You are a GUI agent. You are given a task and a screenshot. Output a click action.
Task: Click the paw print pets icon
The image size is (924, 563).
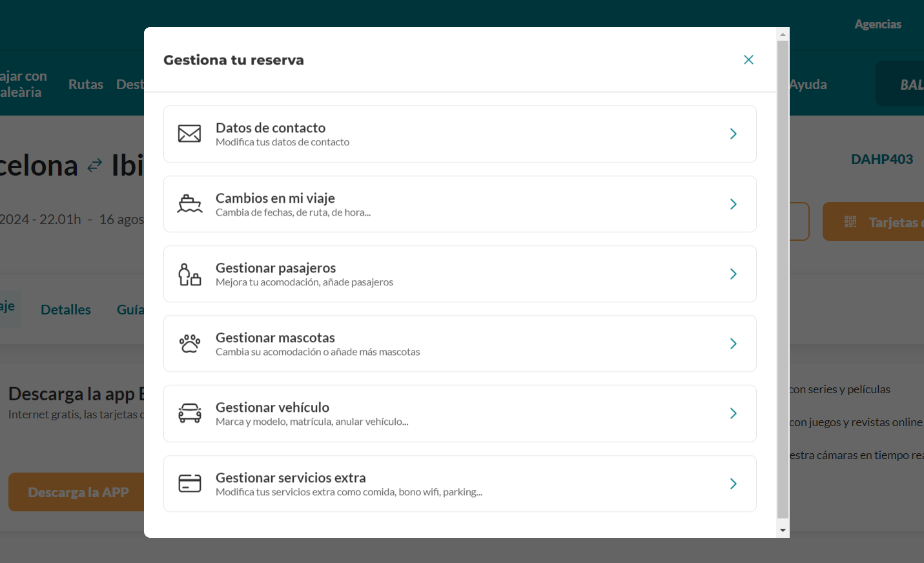[190, 343]
